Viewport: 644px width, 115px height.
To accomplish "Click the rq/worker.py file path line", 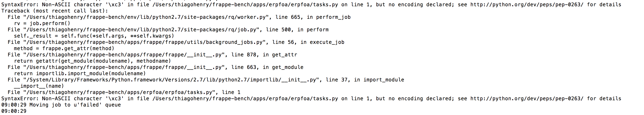I will click(x=179, y=17).
